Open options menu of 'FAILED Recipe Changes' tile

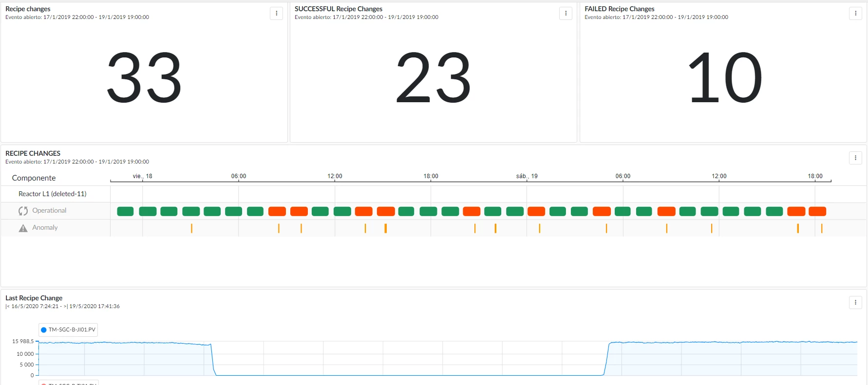(x=855, y=14)
